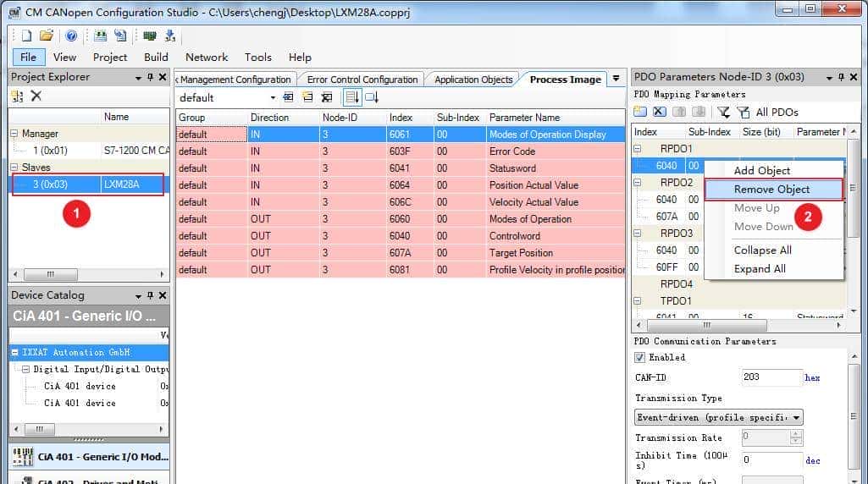Click the New Project toolbar icon

coord(26,36)
